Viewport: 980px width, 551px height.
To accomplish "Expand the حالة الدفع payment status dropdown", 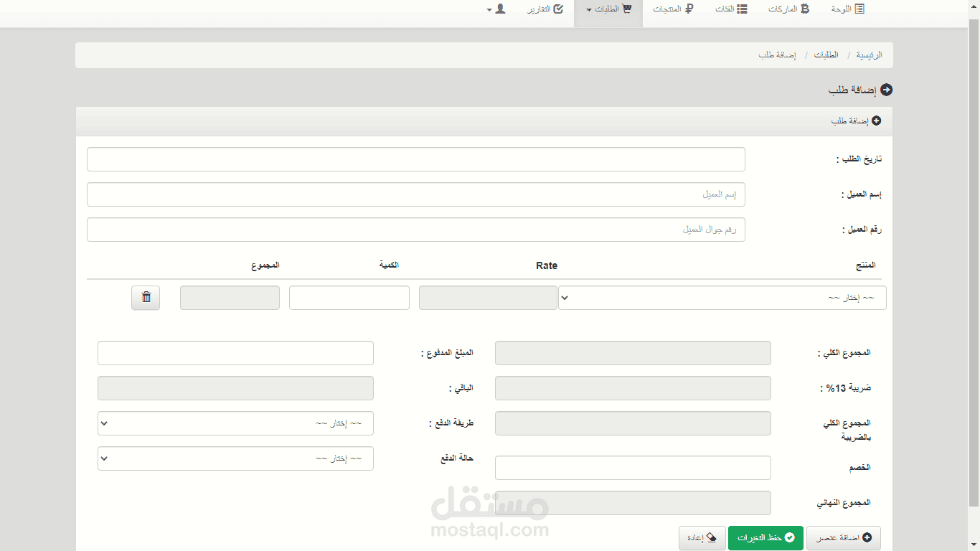I will (x=235, y=458).
